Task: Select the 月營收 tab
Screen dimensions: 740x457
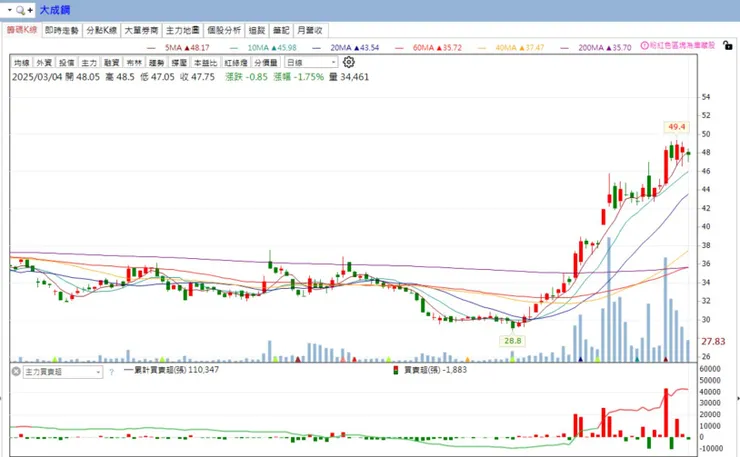Action: (310, 30)
